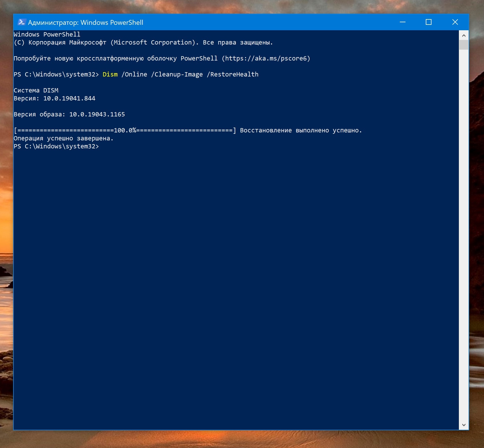Image resolution: width=484 pixels, height=448 pixels.
Task: Click the '/Online' parameter text
Action: point(134,74)
